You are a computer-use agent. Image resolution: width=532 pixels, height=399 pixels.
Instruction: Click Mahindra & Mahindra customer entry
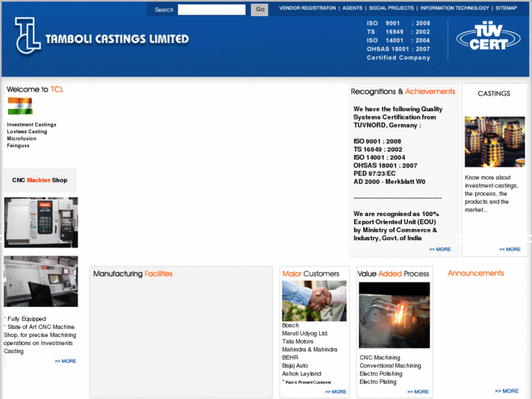point(310,349)
